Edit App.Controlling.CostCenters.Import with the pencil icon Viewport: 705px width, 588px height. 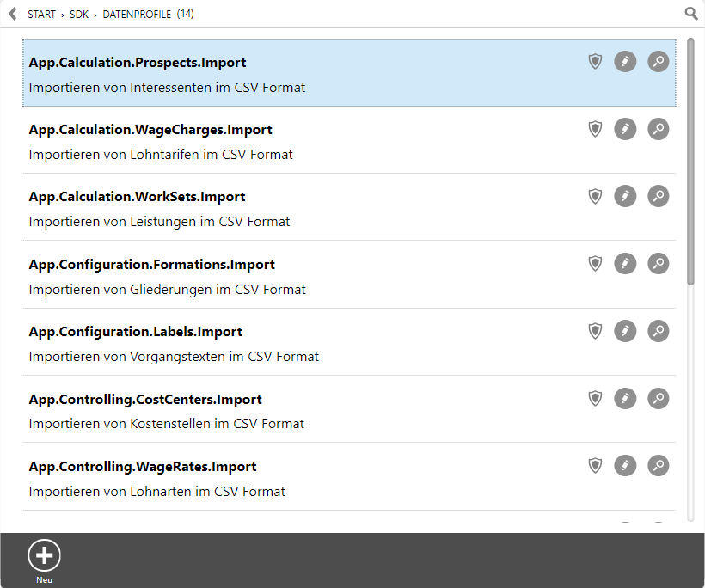click(x=625, y=398)
